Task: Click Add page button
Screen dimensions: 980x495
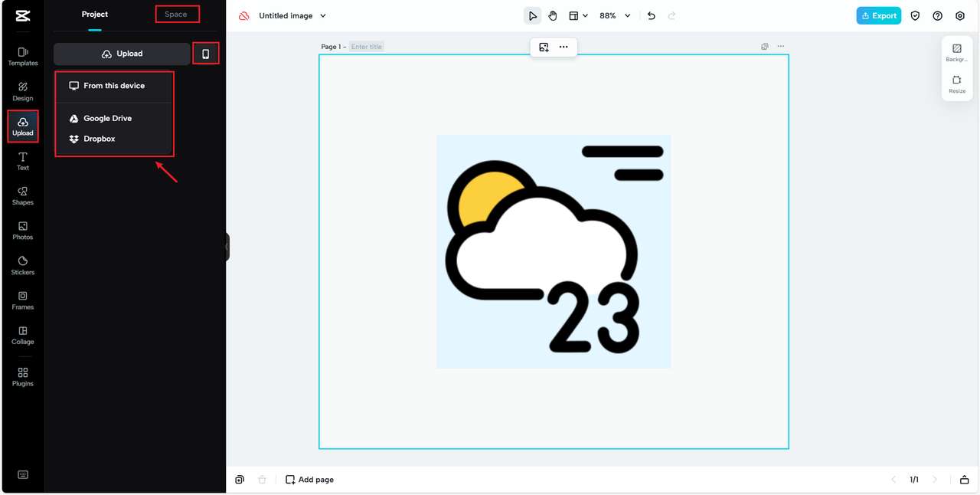Action: pyautogui.click(x=309, y=480)
